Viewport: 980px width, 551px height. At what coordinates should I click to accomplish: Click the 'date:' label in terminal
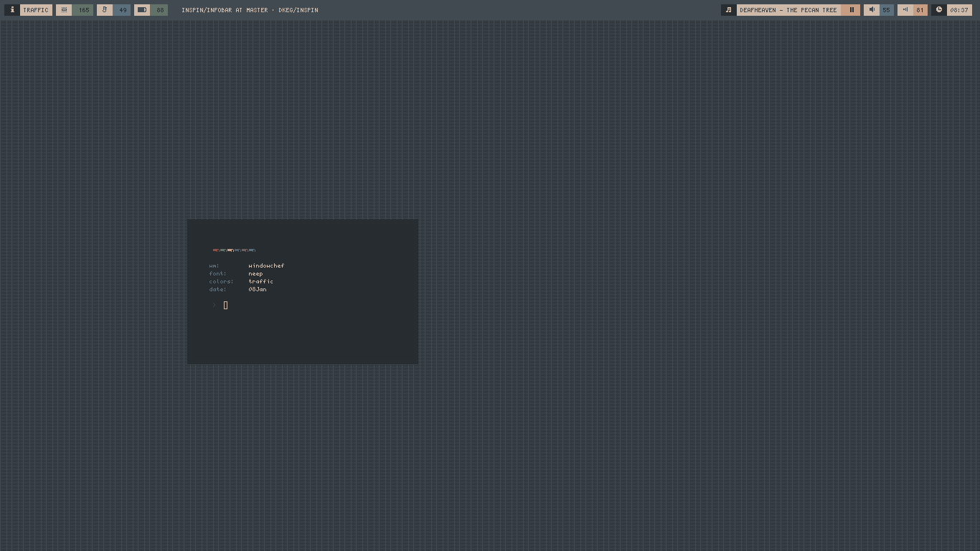coord(217,289)
